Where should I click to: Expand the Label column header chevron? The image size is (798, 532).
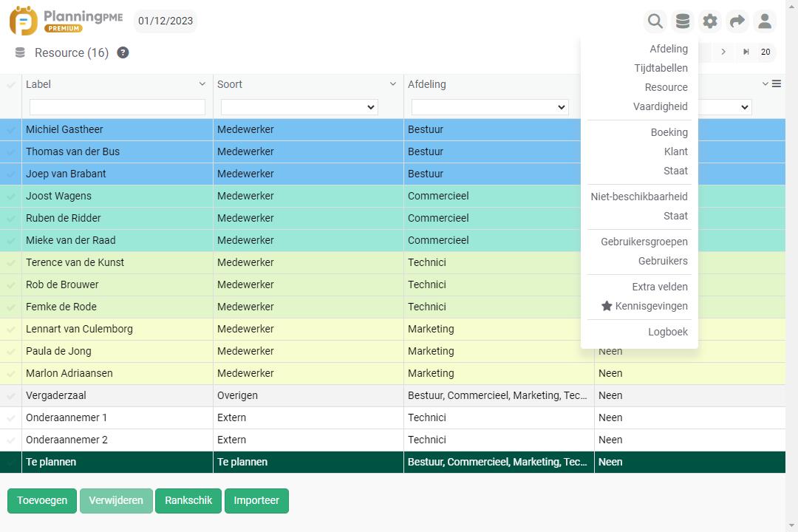[202, 84]
